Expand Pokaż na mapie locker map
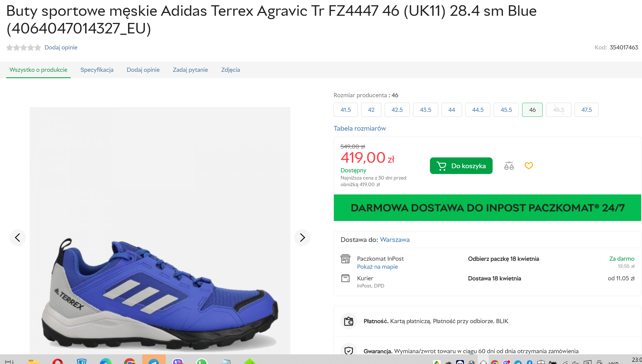This screenshot has height=364, width=642. (377, 267)
